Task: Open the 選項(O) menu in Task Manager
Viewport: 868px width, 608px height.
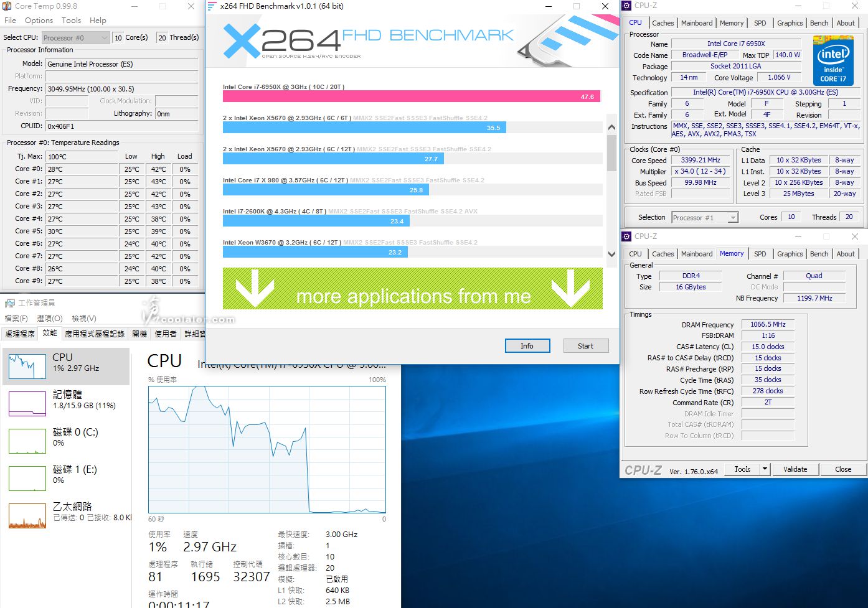Action: tap(49, 319)
